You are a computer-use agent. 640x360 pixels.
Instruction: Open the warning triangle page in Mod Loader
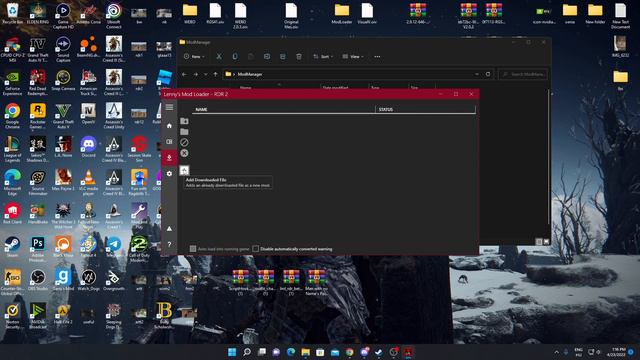tap(169, 229)
